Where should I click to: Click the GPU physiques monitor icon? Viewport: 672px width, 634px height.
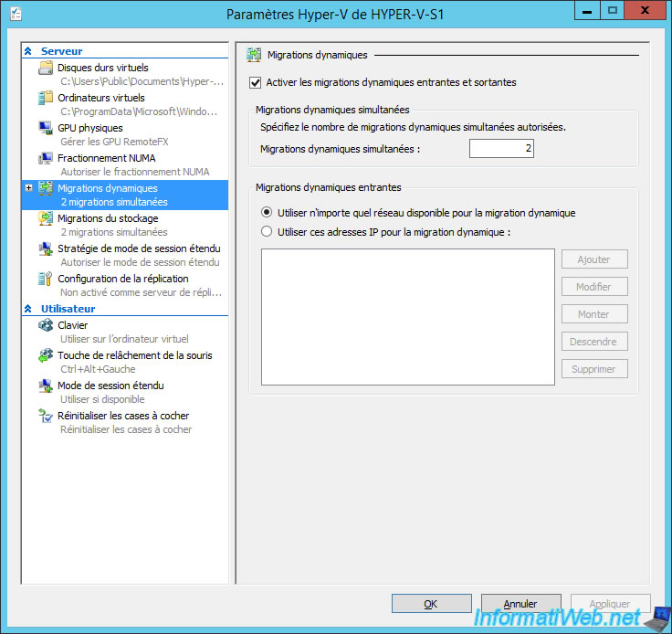pos(46,128)
